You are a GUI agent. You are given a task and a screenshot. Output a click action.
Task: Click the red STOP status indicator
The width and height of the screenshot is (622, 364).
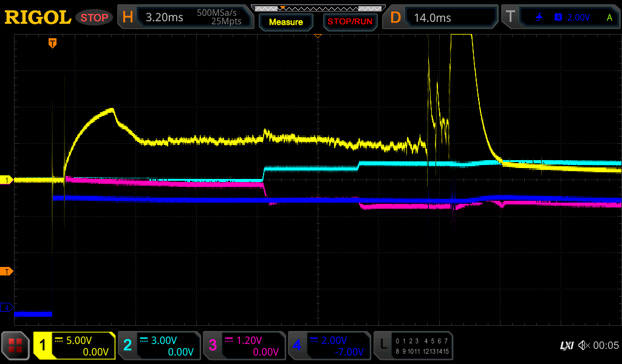[x=94, y=18]
